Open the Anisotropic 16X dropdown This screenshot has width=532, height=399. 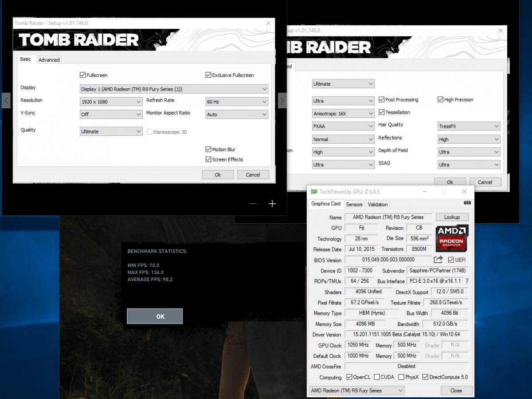[x=343, y=113]
